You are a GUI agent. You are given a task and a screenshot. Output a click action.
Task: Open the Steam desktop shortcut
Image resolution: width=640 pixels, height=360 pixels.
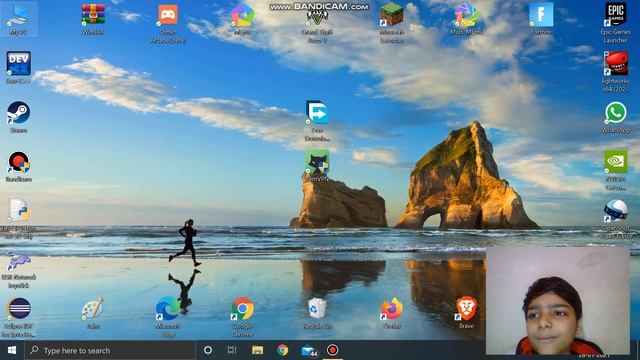point(18,117)
